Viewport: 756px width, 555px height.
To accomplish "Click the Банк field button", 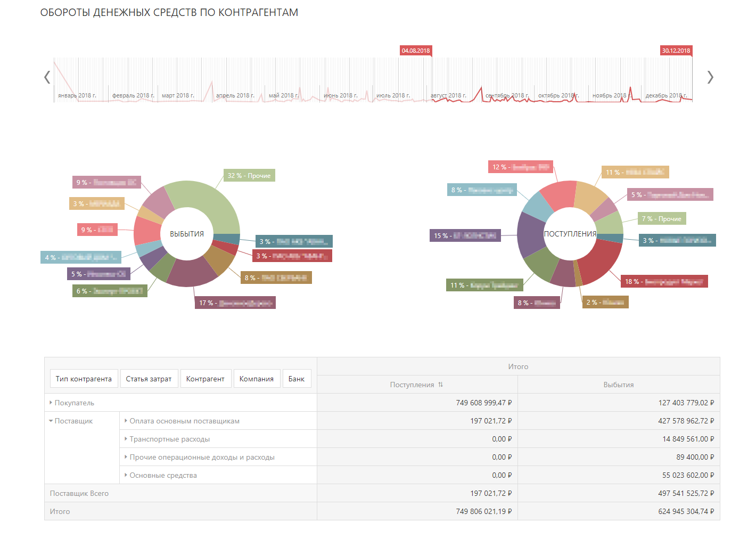I will click(x=296, y=379).
